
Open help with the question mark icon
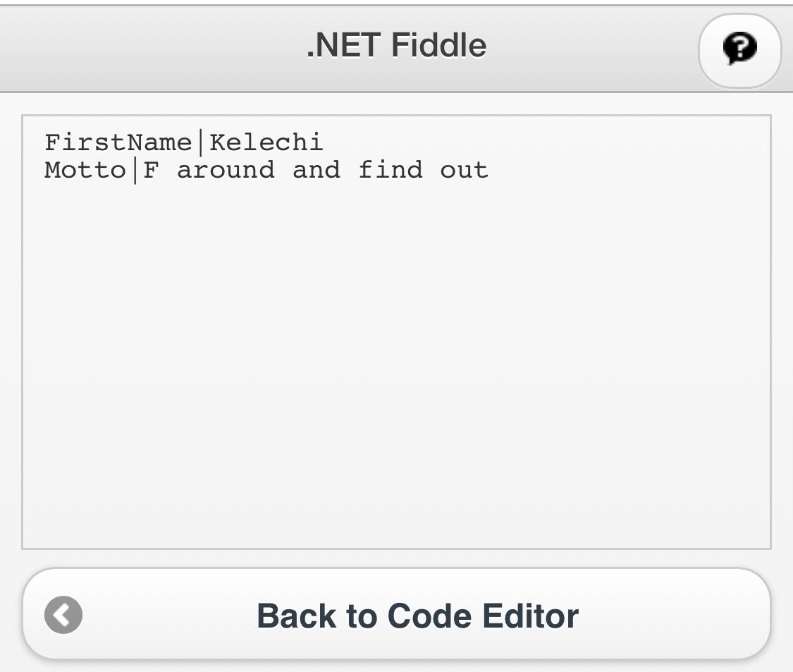coord(739,49)
